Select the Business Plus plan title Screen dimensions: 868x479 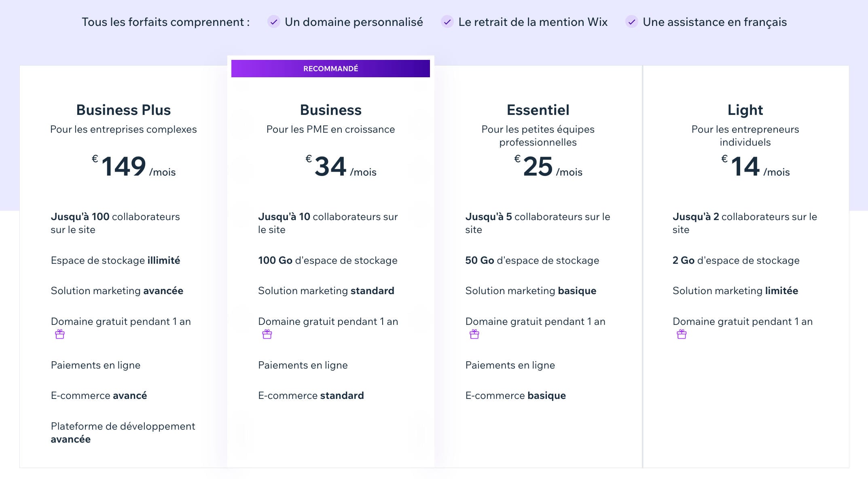[123, 110]
